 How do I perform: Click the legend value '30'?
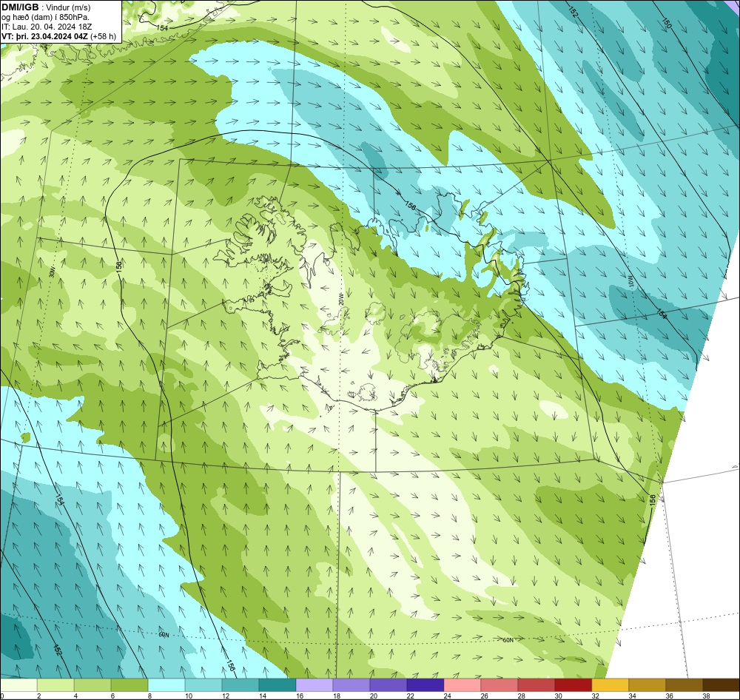[558, 696]
